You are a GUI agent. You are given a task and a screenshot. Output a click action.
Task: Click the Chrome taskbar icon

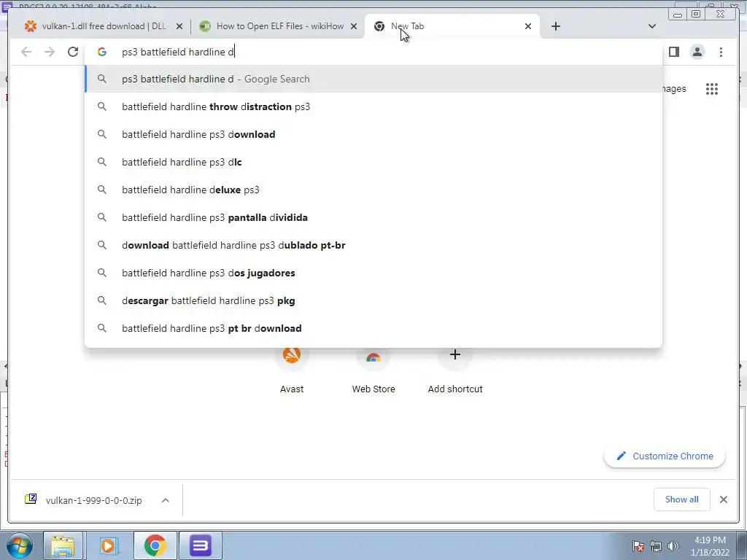point(155,545)
